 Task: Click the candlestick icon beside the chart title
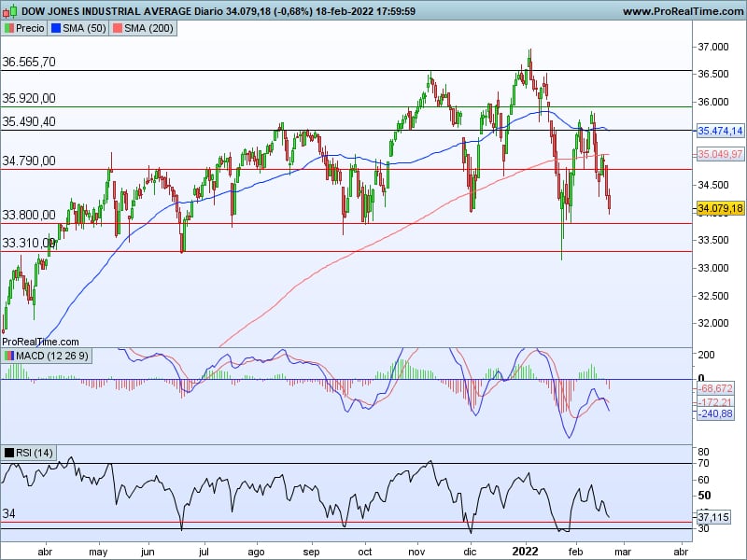coord(10,11)
